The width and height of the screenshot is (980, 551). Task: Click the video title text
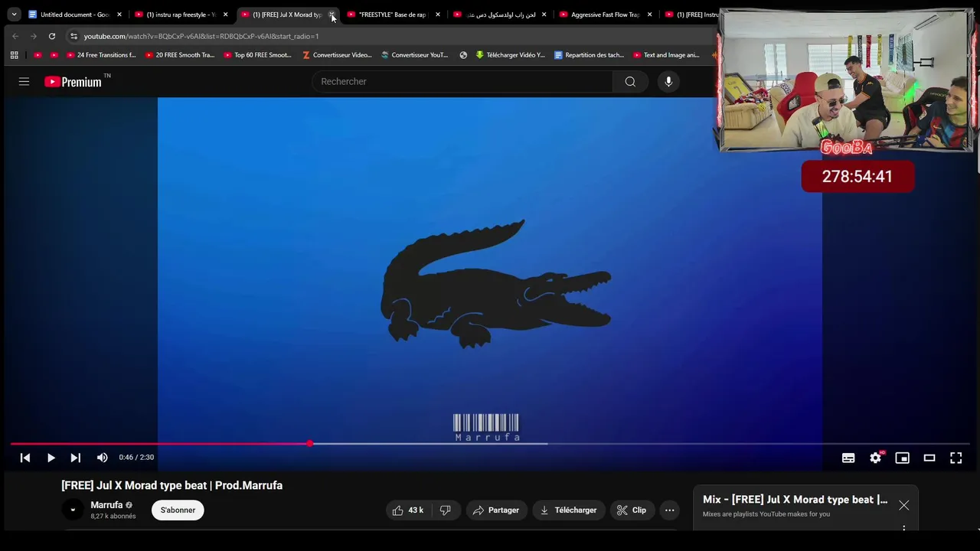[172, 485]
